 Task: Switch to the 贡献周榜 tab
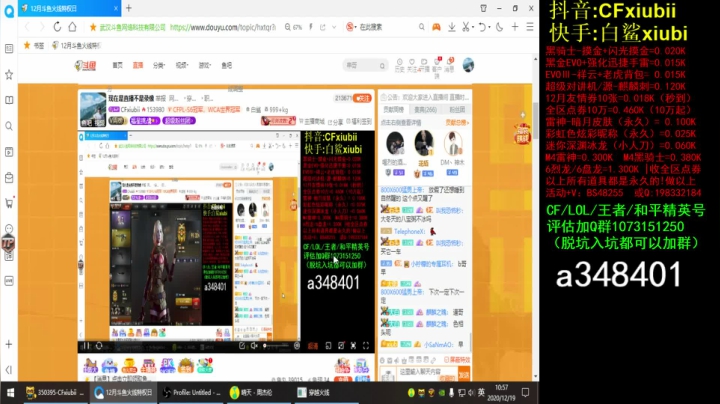(393, 110)
